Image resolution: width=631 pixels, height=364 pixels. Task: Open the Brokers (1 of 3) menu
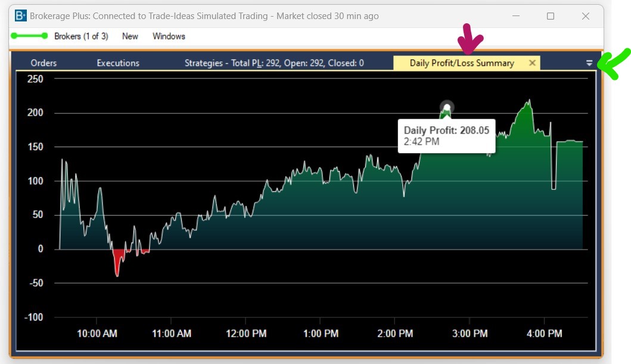click(x=81, y=36)
